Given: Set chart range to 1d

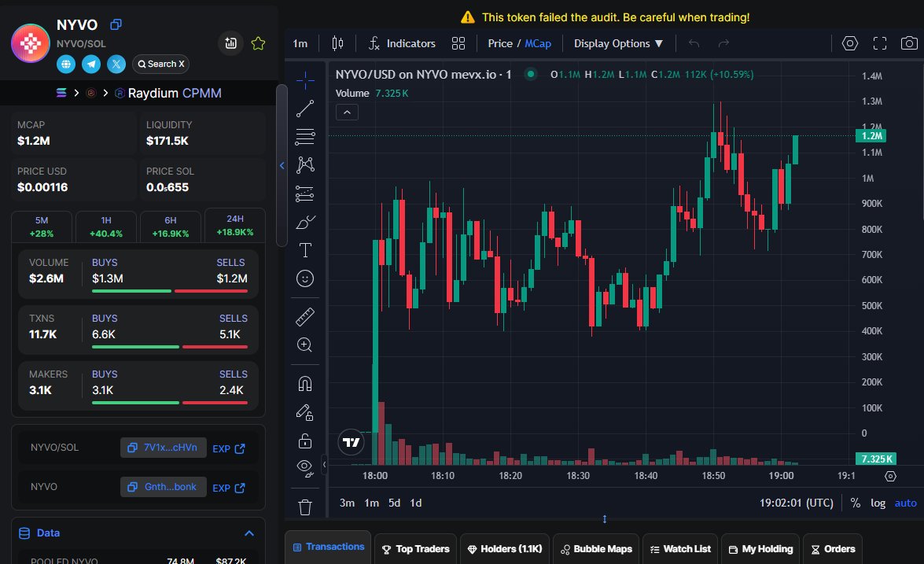Looking at the screenshot, I should click(x=416, y=503).
